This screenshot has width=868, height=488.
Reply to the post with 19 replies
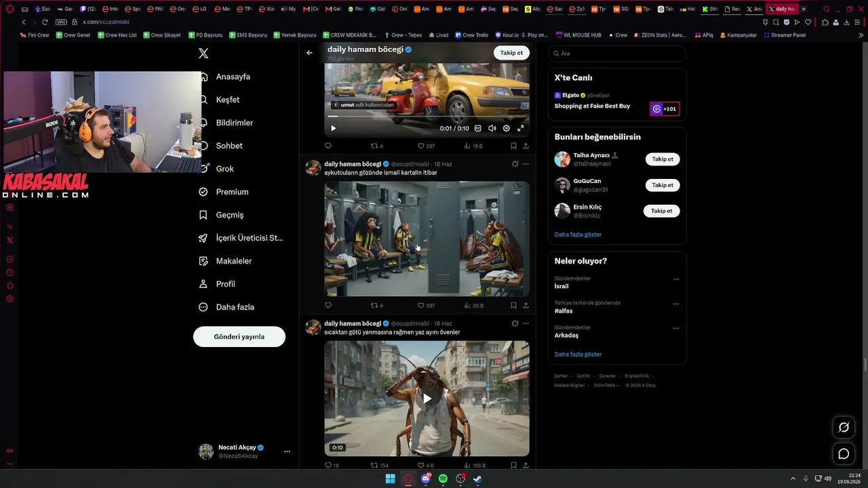[332, 466]
